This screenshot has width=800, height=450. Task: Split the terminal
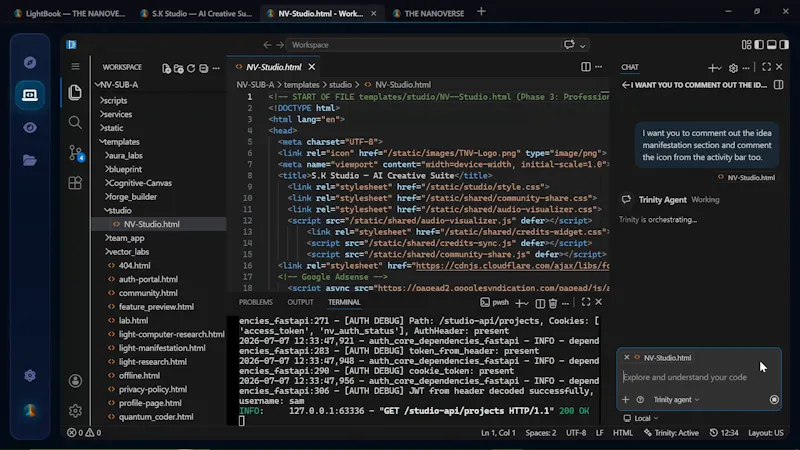click(540, 303)
